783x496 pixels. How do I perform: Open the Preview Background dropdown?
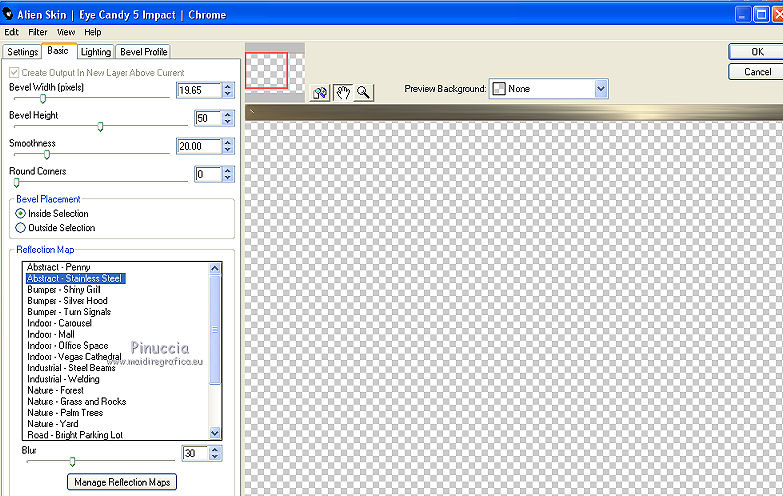coord(601,89)
